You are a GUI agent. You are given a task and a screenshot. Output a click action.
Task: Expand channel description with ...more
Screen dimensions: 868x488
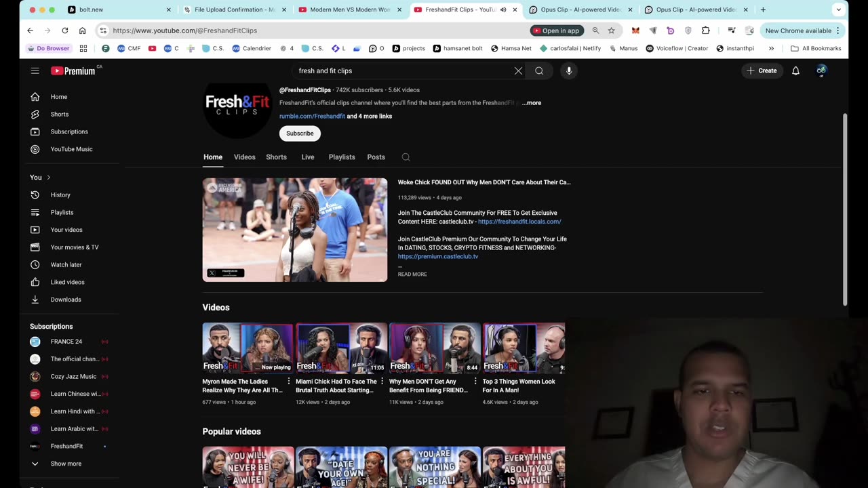[532, 103]
